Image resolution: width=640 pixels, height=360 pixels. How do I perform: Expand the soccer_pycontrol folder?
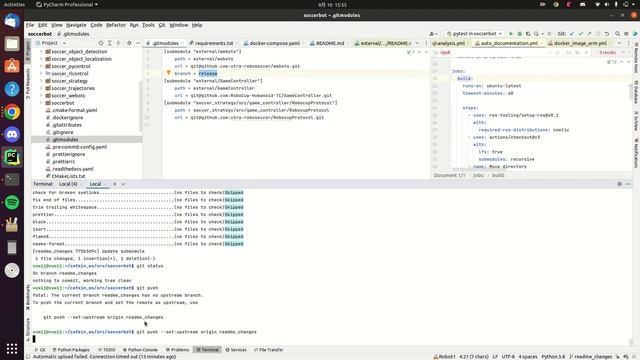(x=41, y=67)
